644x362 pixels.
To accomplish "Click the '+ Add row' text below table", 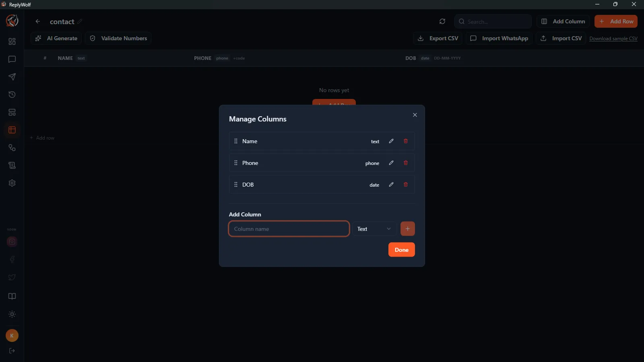I will coord(42,138).
